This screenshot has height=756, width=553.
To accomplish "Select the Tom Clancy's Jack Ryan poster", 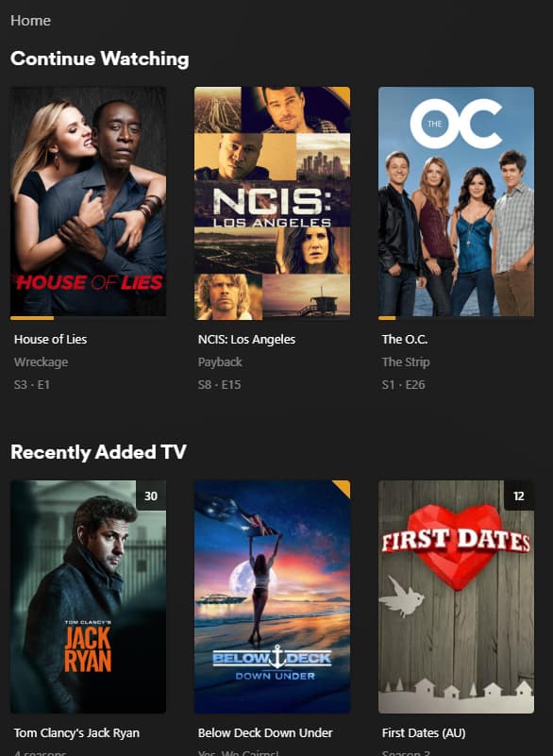I will click(x=88, y=596).
